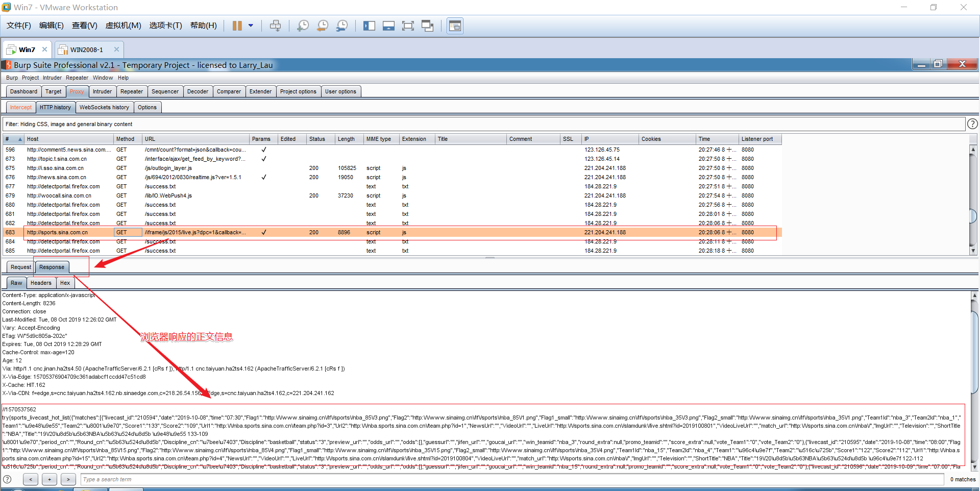Show the response Headers view
This screenshot has height=491, width=980.
click(x=41, y=283)
